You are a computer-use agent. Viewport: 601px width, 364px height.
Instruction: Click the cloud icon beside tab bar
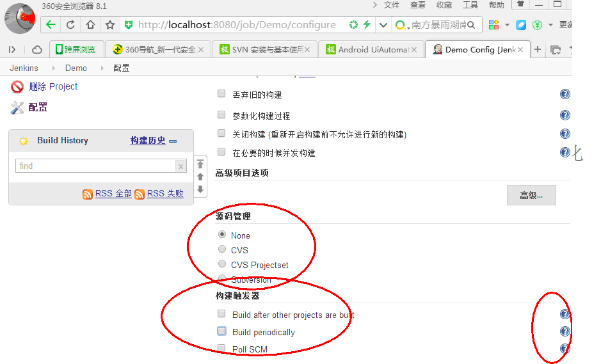pyautogui.click(x=36, y=50)
